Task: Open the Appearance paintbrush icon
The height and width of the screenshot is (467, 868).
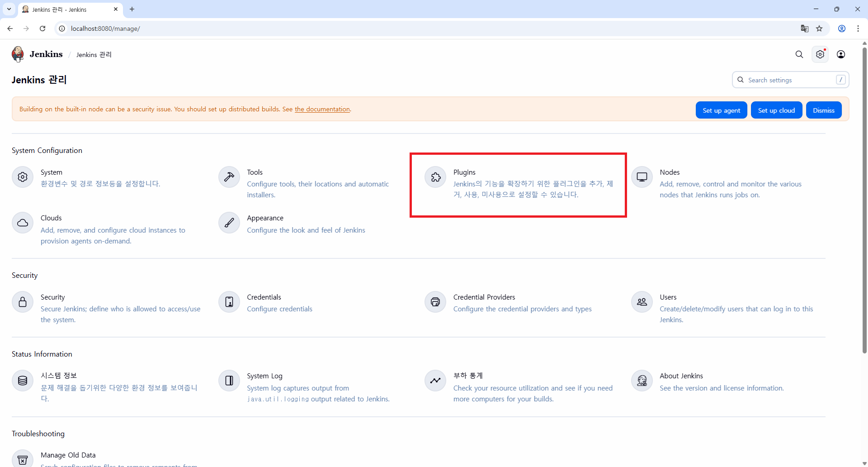Action: pyautogui.click(x=229, y=223)
